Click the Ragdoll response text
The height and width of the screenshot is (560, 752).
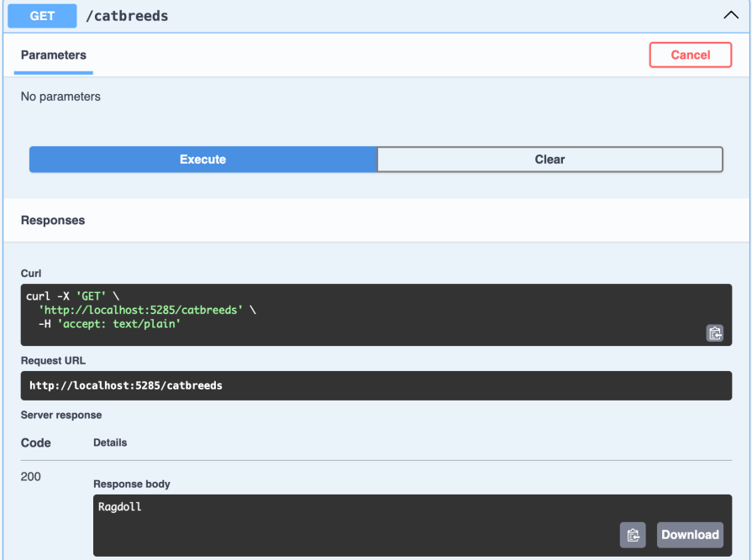pyautogui.click(x=120, y=507)
